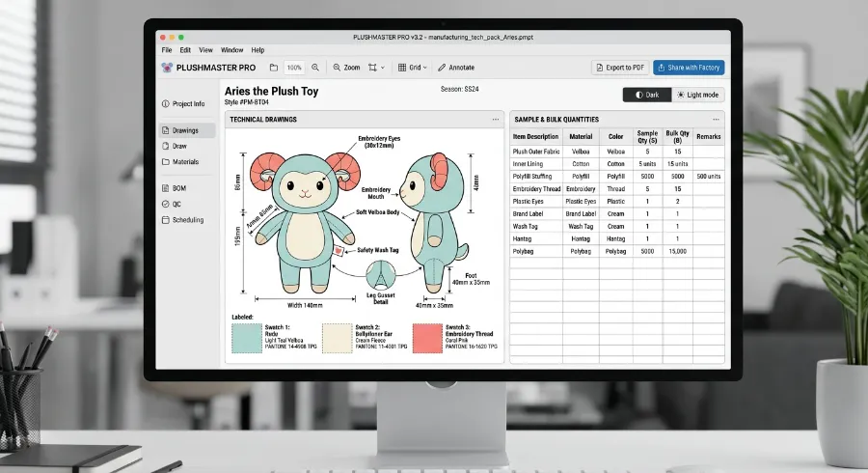Click the 500 units remark cell
The height and width of the screenshot is (473, 868).
[x=709, y=177]
